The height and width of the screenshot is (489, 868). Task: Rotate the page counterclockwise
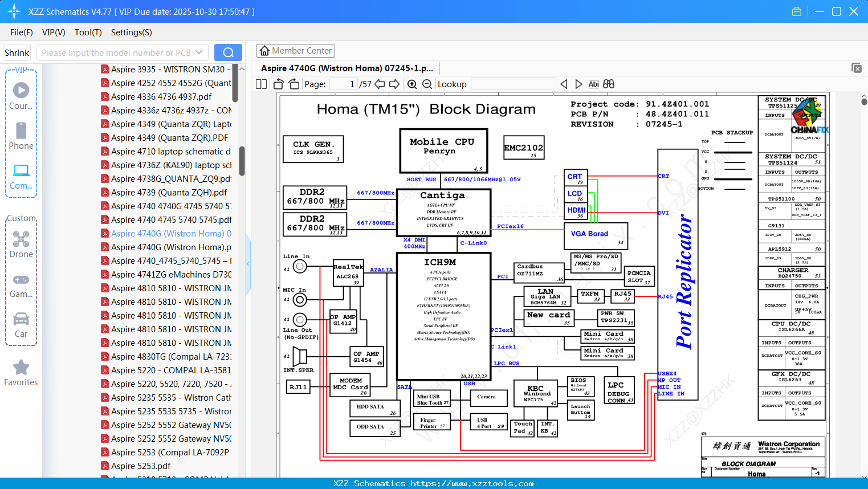tap(279, 84)
